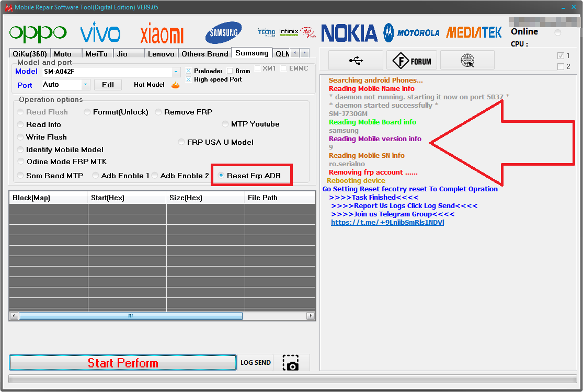Click the OPPO brand logo

(x=38, y=33)
